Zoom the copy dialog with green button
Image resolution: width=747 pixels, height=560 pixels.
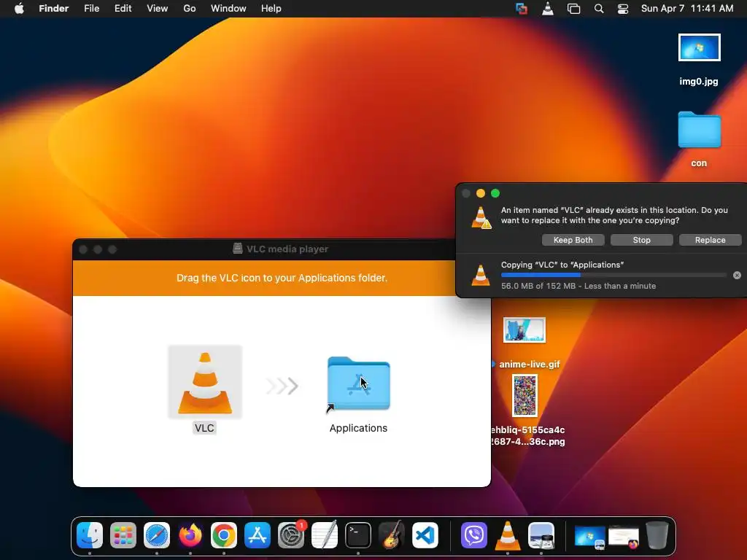click(495, 193)
